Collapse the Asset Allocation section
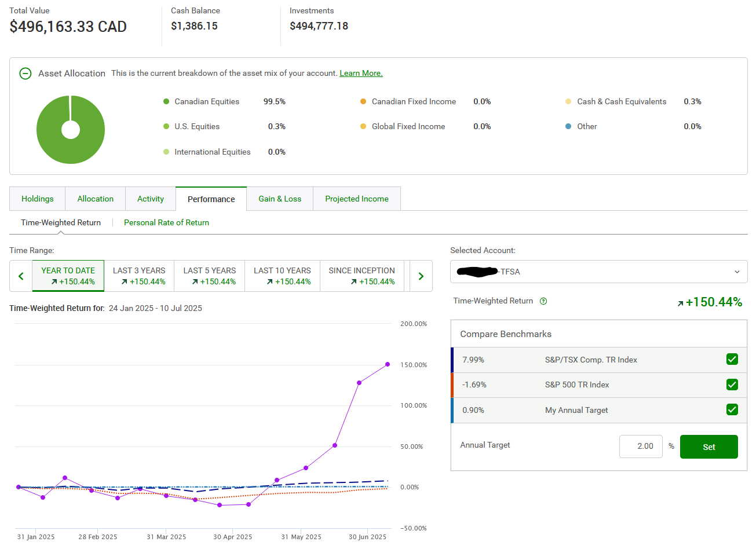The height and width of the screenshot is (549, 756). tap(25, 74)
